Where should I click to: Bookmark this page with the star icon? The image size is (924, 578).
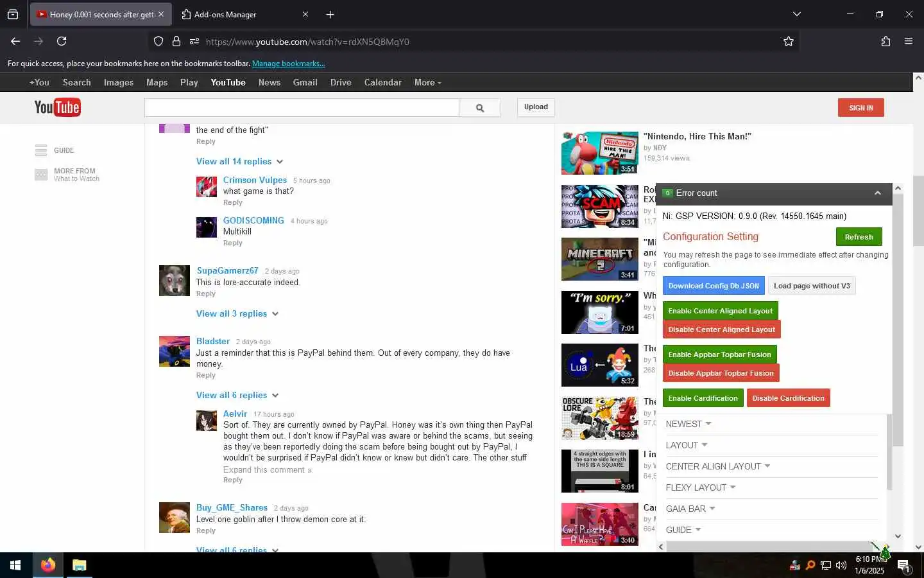click(789, 42)
